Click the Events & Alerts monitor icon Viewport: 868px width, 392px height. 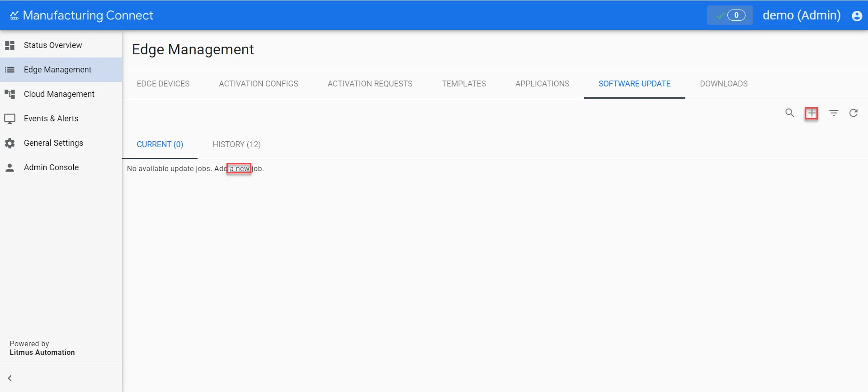point(9,119)
